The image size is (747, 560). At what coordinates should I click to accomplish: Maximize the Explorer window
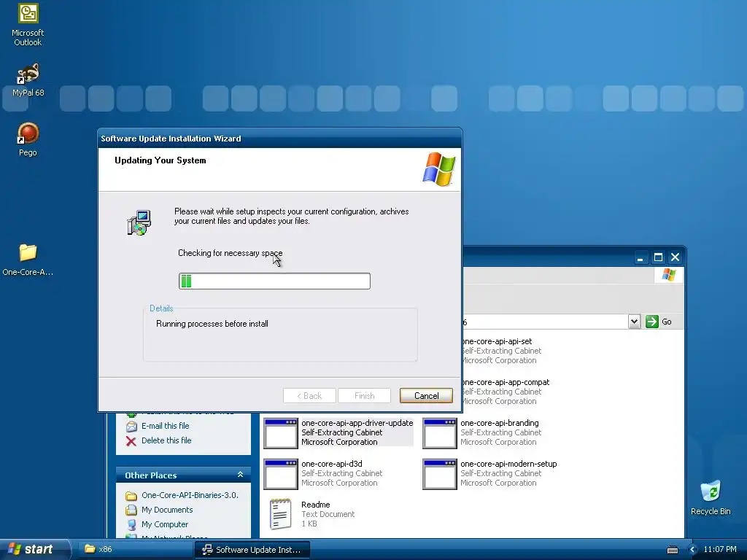pyautogui.click(x=658, y=257)
